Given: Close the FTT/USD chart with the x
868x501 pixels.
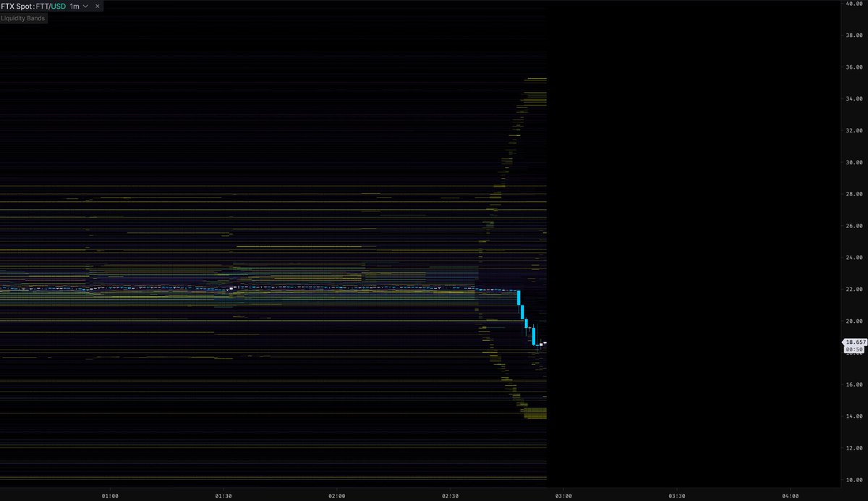Looking at the screenshot, I should click(97, 6).
